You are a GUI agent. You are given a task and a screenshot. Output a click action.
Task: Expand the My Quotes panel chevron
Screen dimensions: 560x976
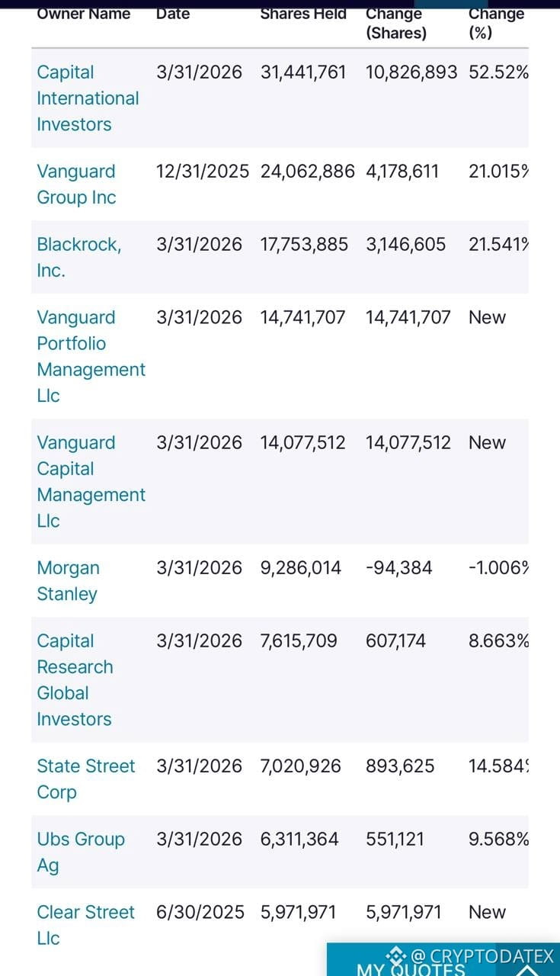[x=527, y=970]
